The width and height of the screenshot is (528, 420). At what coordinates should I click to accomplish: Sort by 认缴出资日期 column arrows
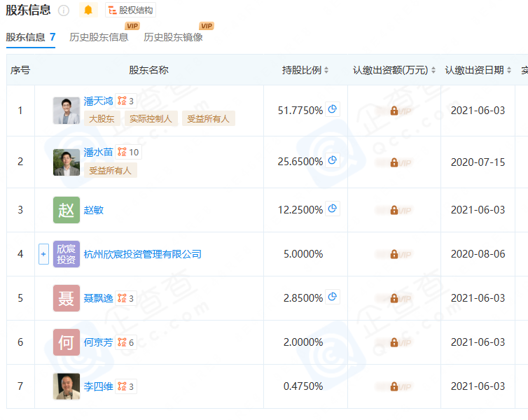(x=509, y=70)
